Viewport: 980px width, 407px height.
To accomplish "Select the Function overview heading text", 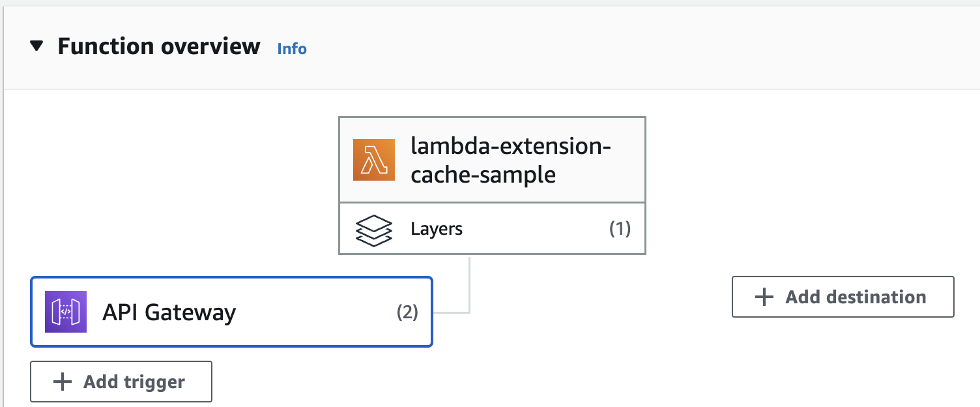I will coord(158,46).
